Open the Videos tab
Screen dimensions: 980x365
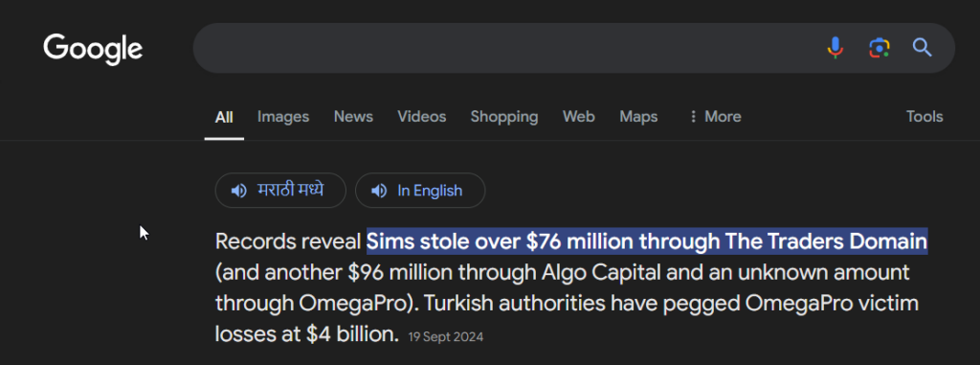click(x=422, y=117)
